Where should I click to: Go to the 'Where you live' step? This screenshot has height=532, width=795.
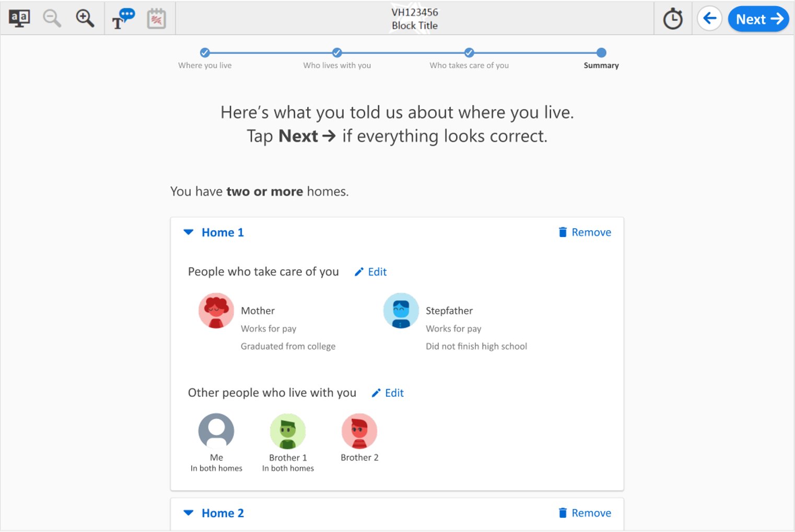point(205,53)
